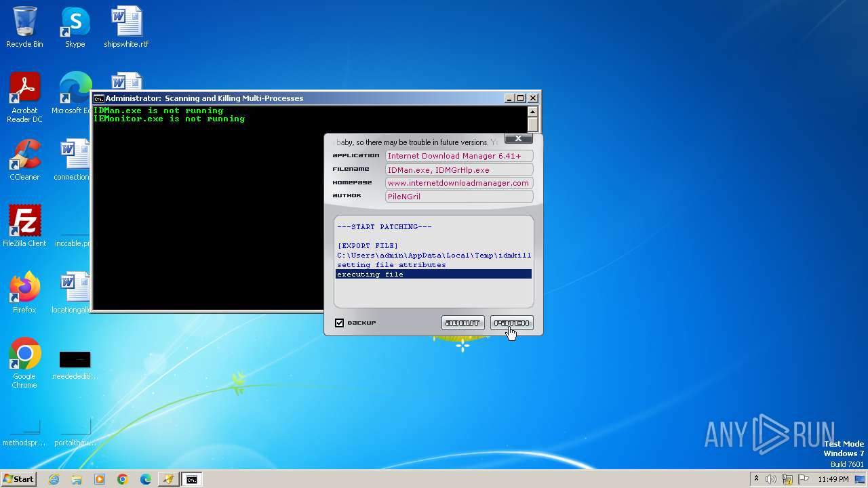Screen dimensions: 868x488
Task: Open the methodspr desktop file
Action: point(24,432)
